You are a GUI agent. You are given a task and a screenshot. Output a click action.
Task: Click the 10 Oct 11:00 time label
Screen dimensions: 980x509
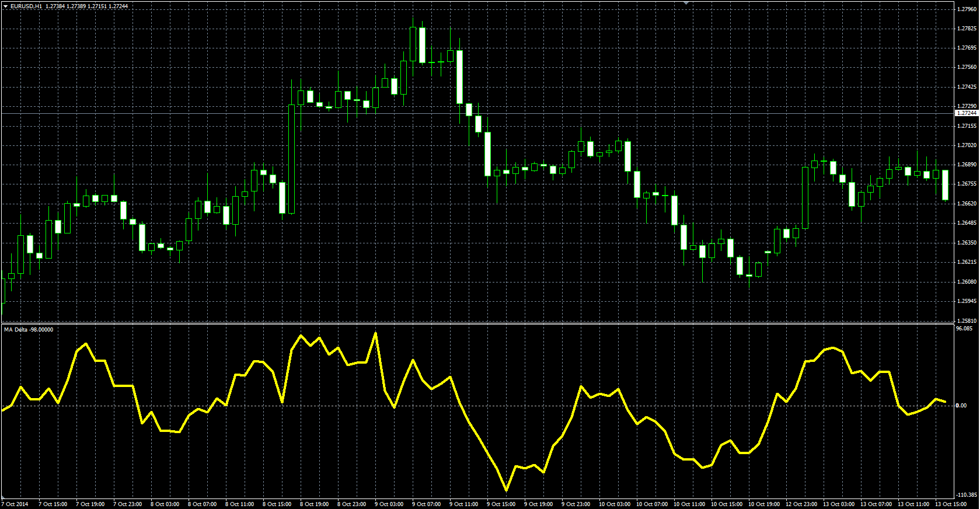[x=689, y=504]
